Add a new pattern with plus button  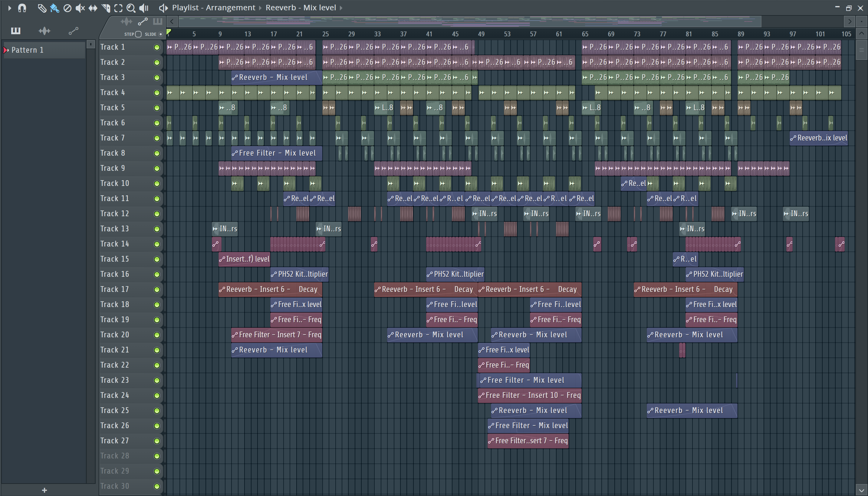tap(44, 490)
